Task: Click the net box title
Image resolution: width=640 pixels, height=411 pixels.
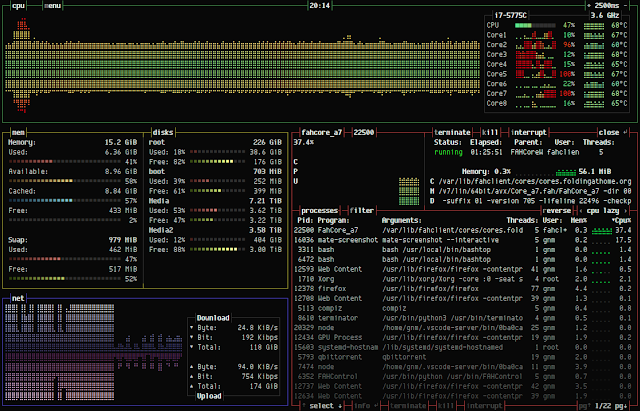Action: click(x=18, y=298)
